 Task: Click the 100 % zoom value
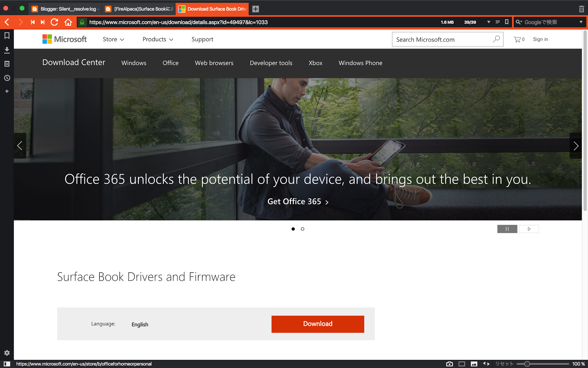click(x=578, y=364)
